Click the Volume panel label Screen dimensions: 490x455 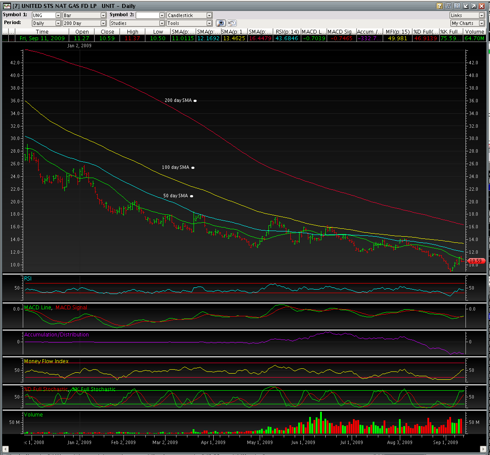pos(33,415)
